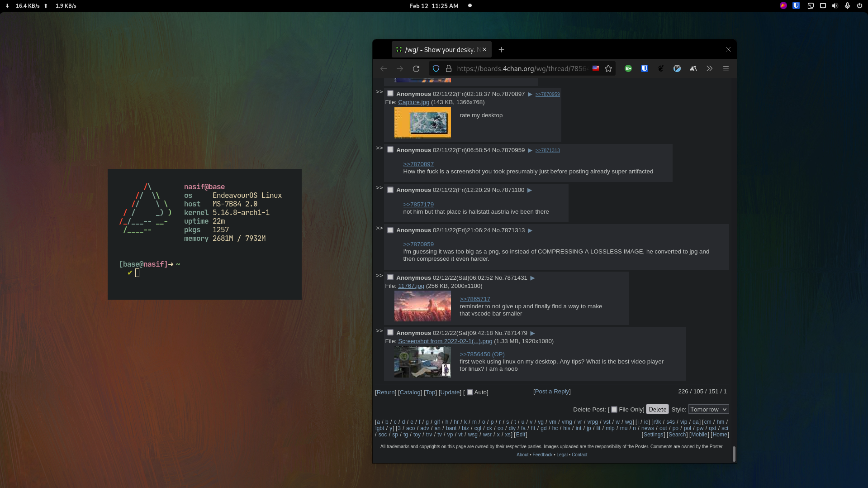This screenshot has width=868, height=488.
Task: Reload the page with the refresh icon
Action: 416,69
